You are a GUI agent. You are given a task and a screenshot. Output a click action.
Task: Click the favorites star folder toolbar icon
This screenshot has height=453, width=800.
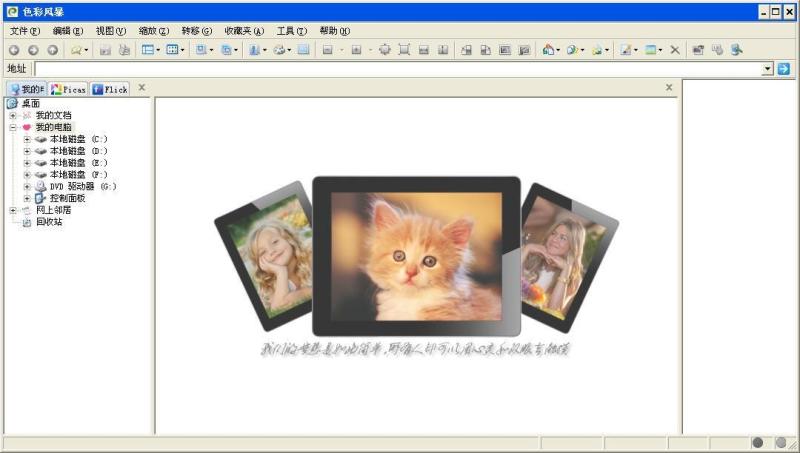[77, 49]
